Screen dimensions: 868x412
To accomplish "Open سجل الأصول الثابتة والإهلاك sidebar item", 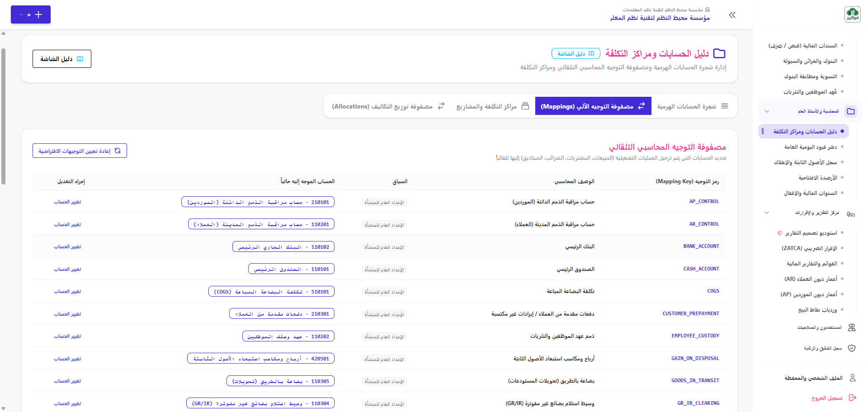I will click(805, 162).
